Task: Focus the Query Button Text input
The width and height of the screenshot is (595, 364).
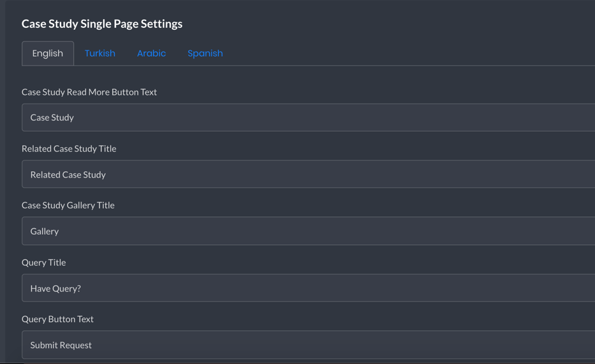Action: click(308, 345)
